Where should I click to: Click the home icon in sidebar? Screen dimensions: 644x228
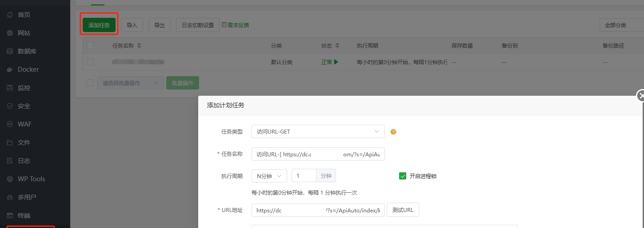[10, 15]
